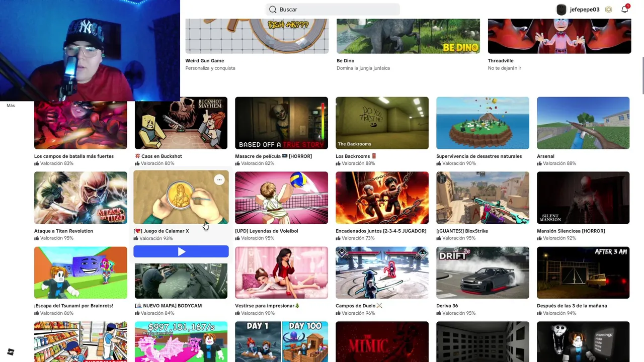Open the Roblox icon in the sidebar bottom
644x362 pixels.
(11, 352)
